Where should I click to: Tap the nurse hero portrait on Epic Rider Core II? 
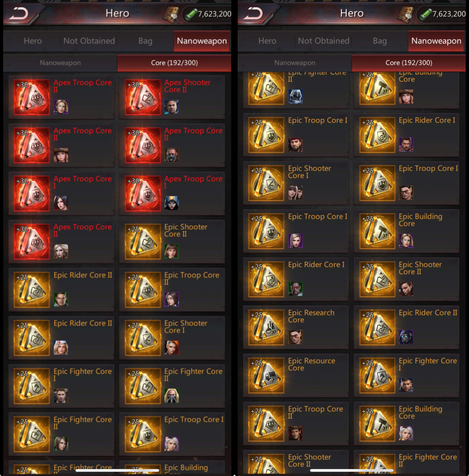pyautogui.click(x=61, y=347)
